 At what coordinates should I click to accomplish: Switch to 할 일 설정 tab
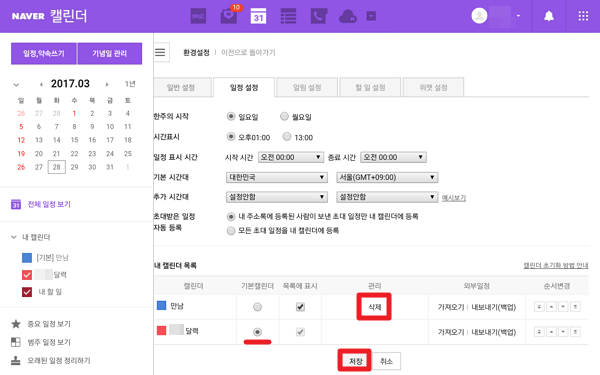(370, 87)
